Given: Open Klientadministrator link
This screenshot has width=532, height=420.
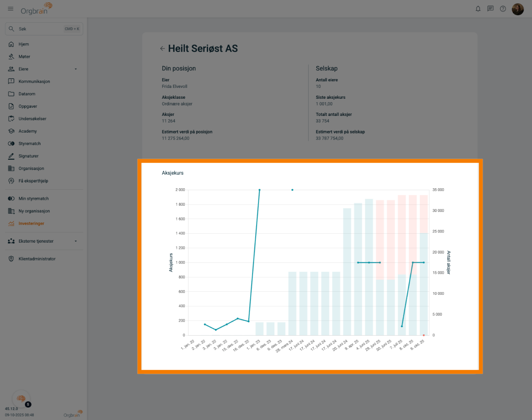Looking at the screenshot, I should (x=37, y=259).
